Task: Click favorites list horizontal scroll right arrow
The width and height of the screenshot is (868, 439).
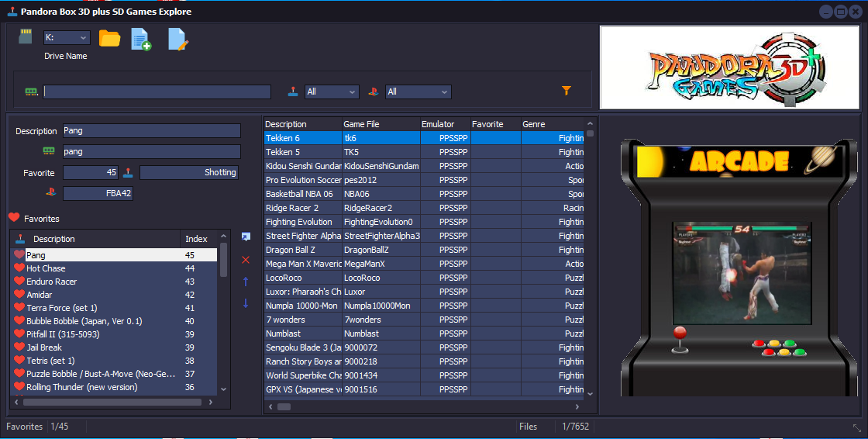Action: (x=210, y=402)
